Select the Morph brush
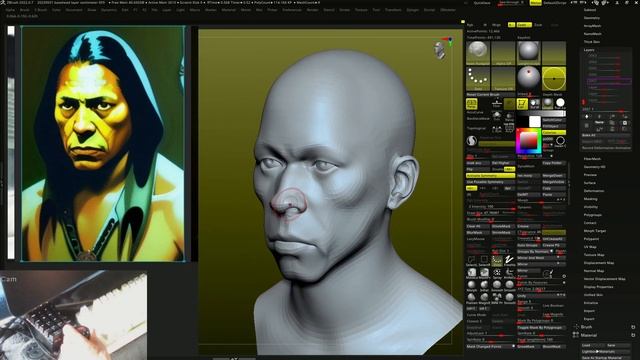This screenshot has height=360, width=640. tap(471, 285)
